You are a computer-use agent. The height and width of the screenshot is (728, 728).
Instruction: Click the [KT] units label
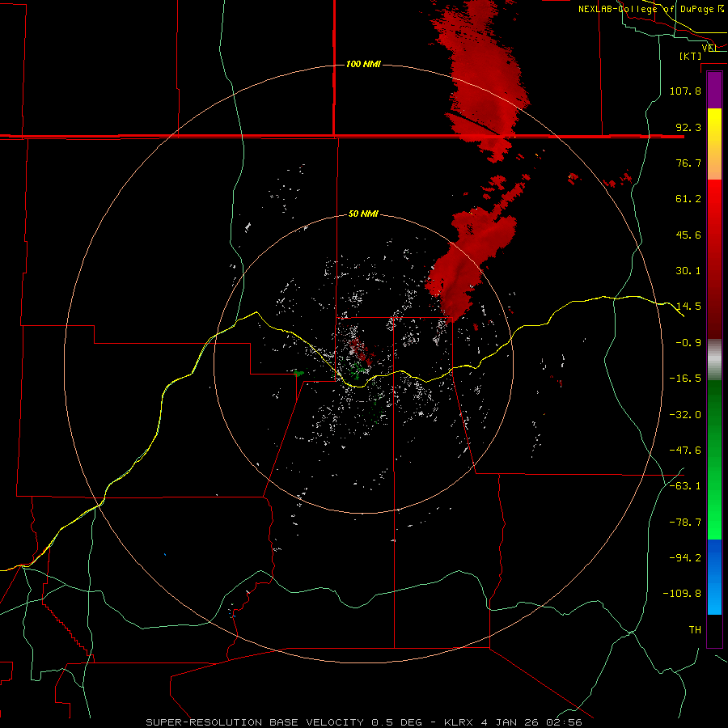(690, 56)
